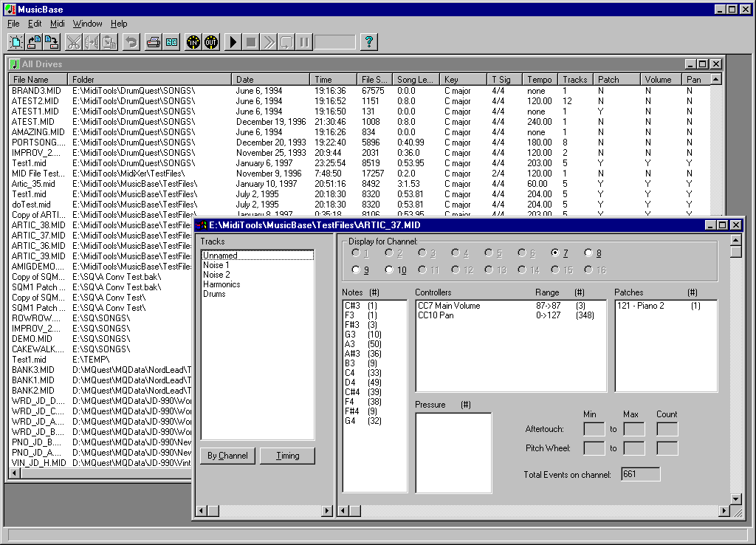Open the Window menu
The width and height of the screenshot is (756, 545).
(87, 23)
